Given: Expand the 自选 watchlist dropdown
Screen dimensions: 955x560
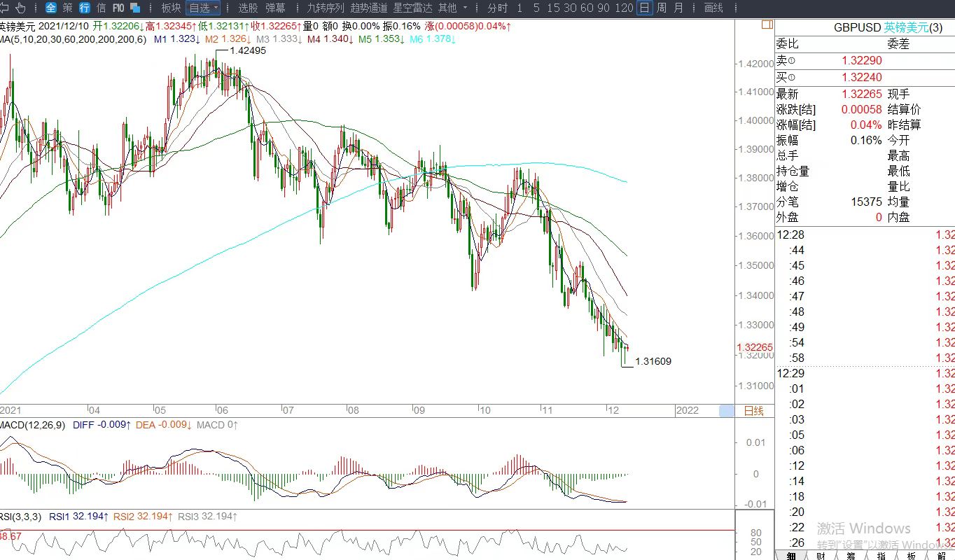Looking at the screenshot, I should point(204,8).
